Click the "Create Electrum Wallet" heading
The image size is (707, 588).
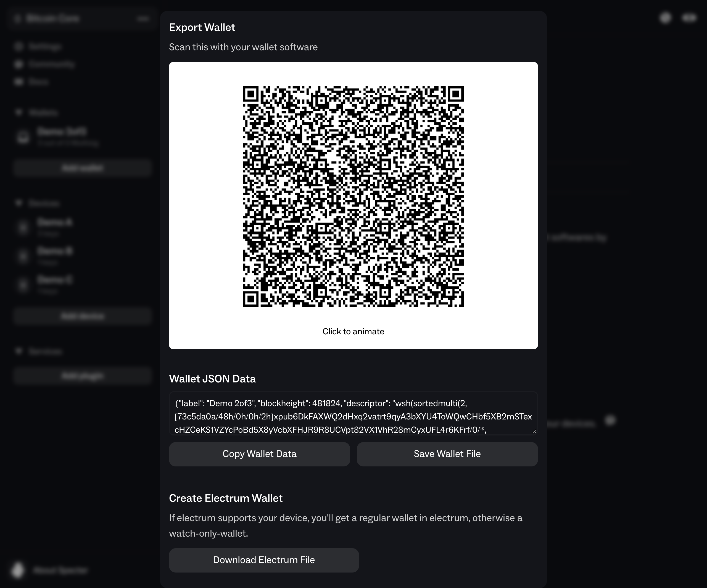(226, 498)
